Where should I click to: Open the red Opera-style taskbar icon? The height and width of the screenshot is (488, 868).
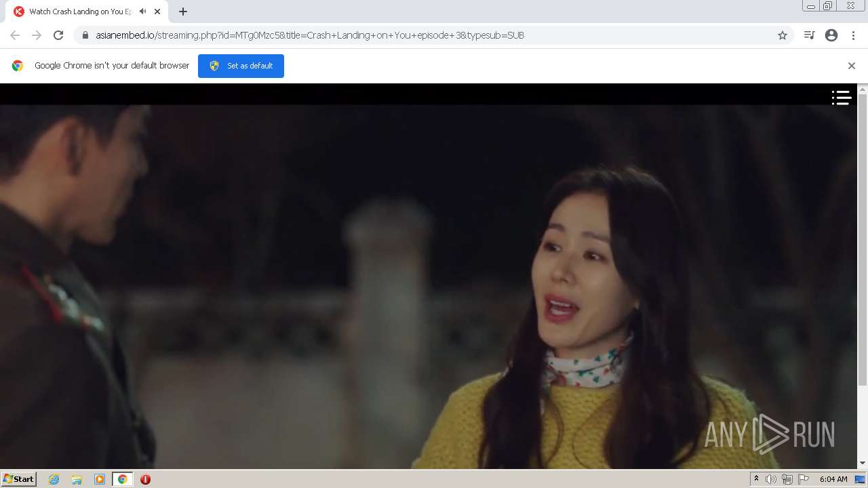point(145,479)
